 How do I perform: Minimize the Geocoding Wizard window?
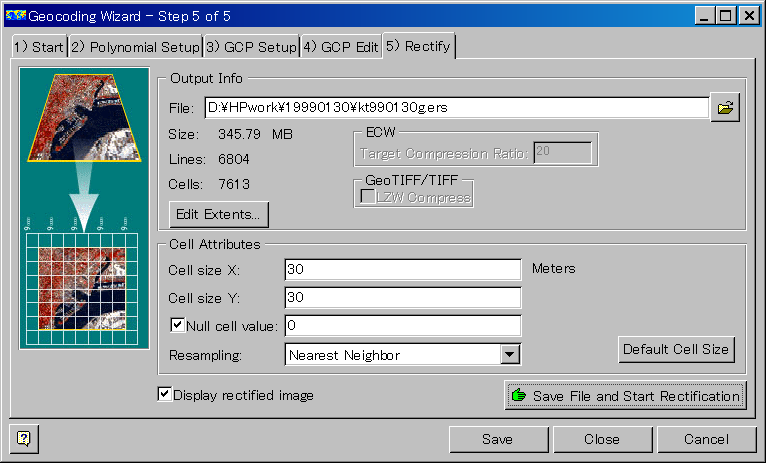[x=704, y=16]
